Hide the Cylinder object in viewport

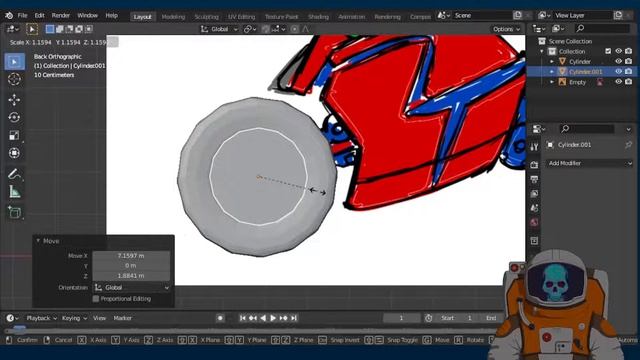pos(619,61)
